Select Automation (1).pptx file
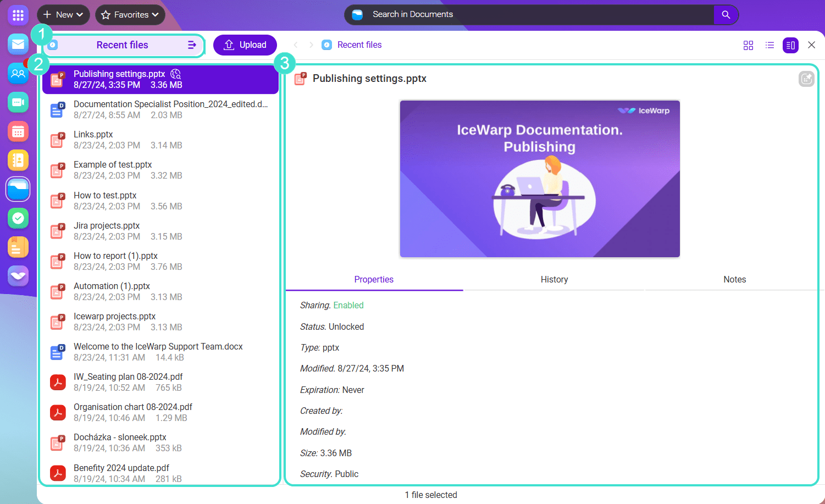The width and height of the screenshot is (825, 504). [x=160, y=291]
